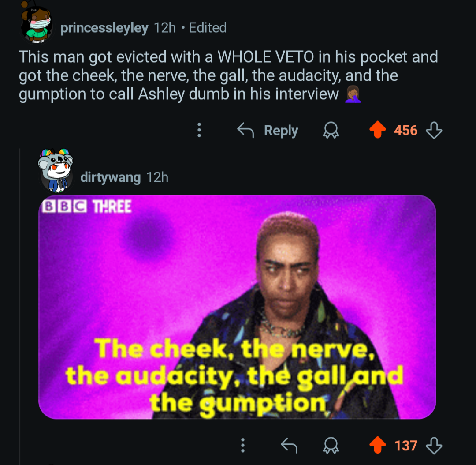Give award to princessleyley's comment
The image size is (476, 465).
pos(331,130)
